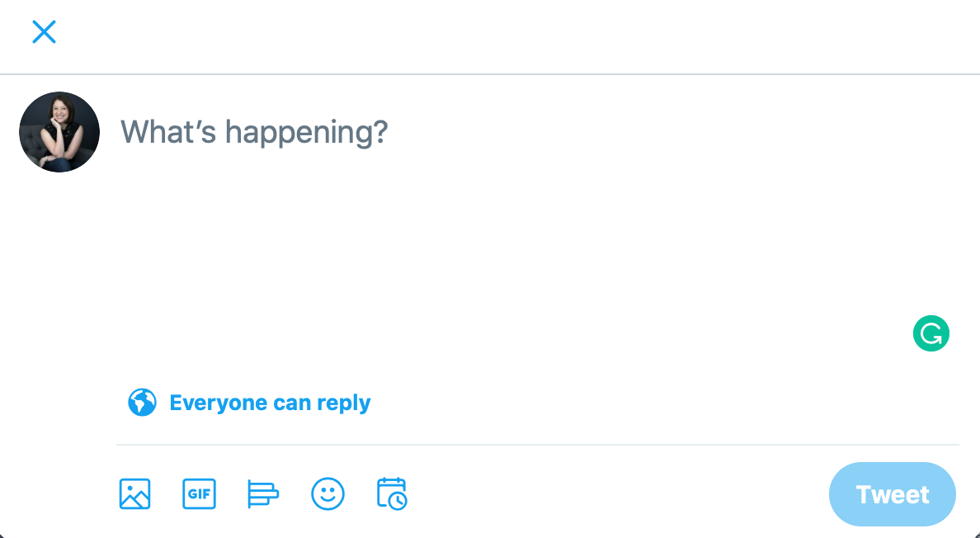
Task: Open the emoji picker smiley icon
Action: coord(327,493)
